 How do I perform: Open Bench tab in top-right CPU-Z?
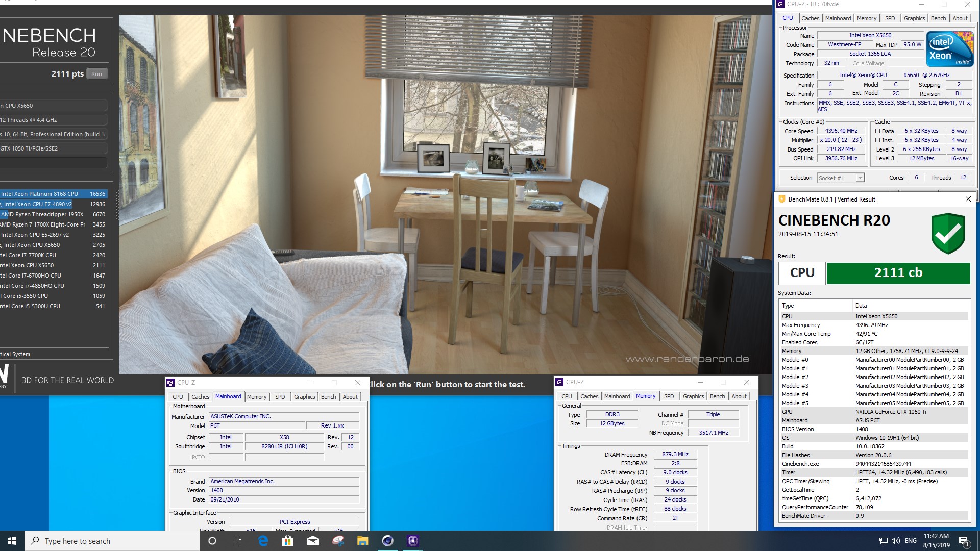click(x=938, y=18)
